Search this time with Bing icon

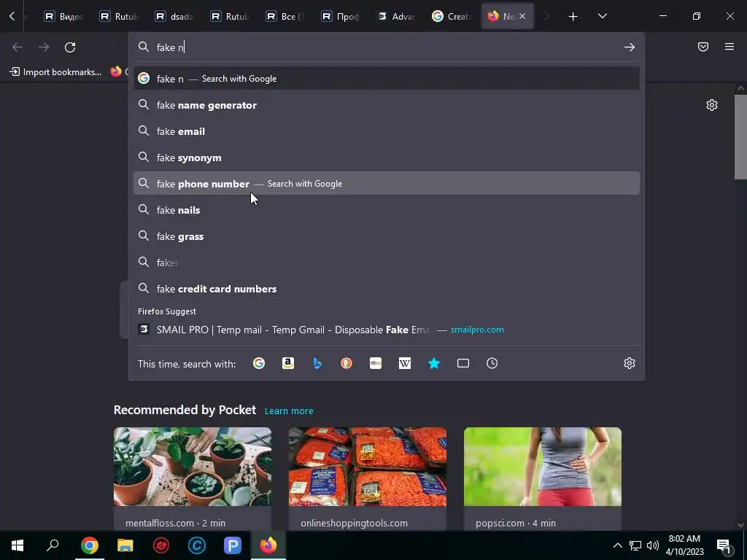(x=317, y=363)
